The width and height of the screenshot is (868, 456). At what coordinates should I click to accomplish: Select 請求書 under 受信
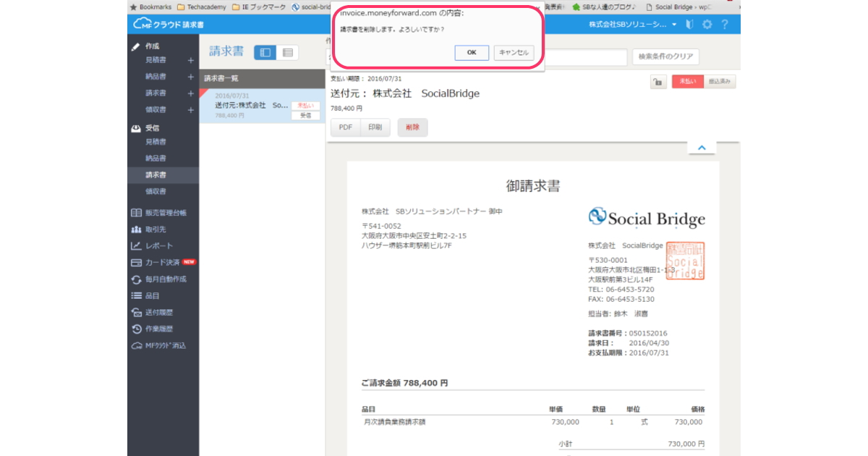(163, 175)
